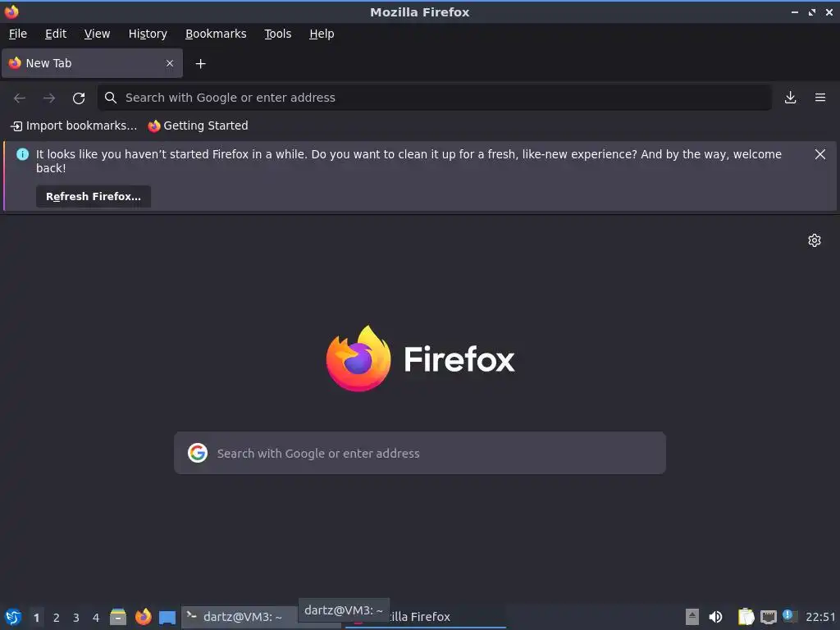Open the History menu
The width and height of the screenshot is (840, 630).
click(148, 34)
